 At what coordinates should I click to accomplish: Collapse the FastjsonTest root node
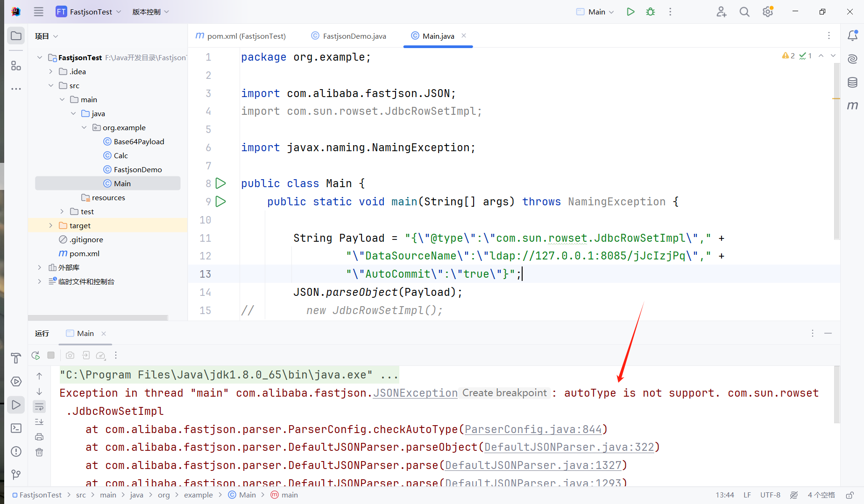40,57
